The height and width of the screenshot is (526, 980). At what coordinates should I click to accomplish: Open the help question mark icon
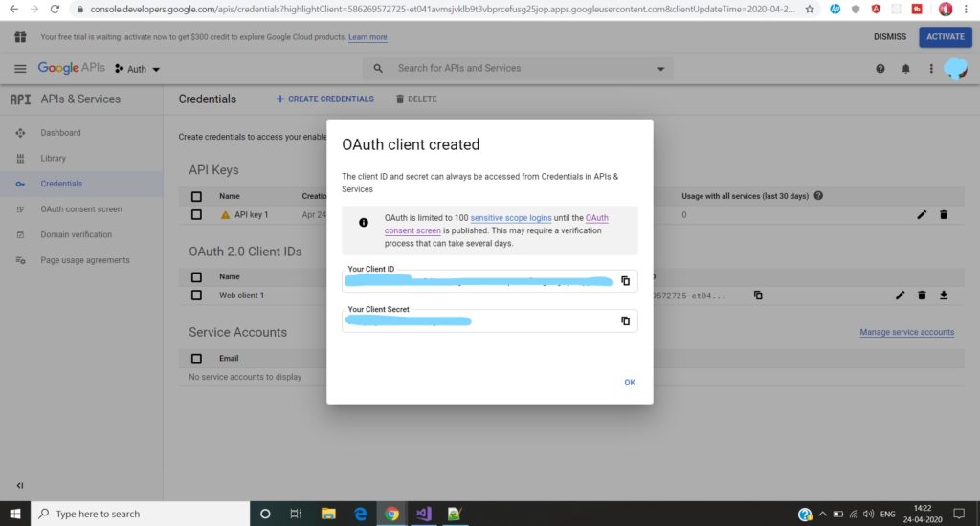pos(880,69)
